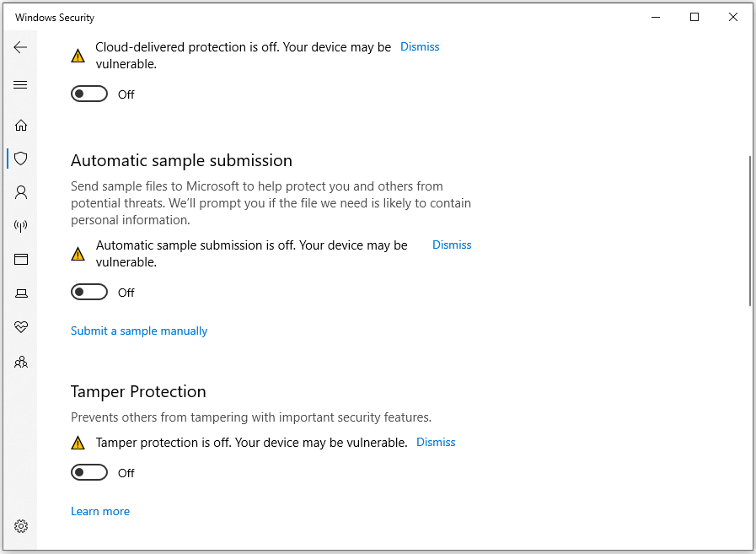Open Device performance & health heart icon

click(21, 327)
